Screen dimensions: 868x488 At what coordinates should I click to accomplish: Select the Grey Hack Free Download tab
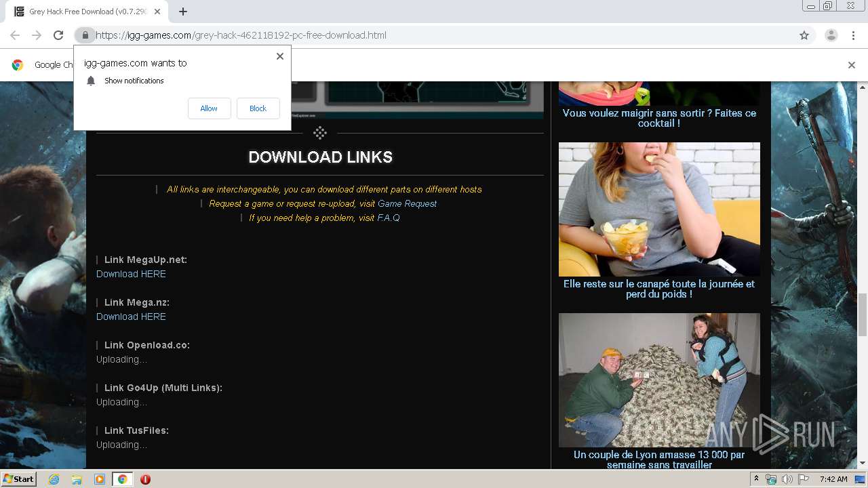[x=88, y=12]
